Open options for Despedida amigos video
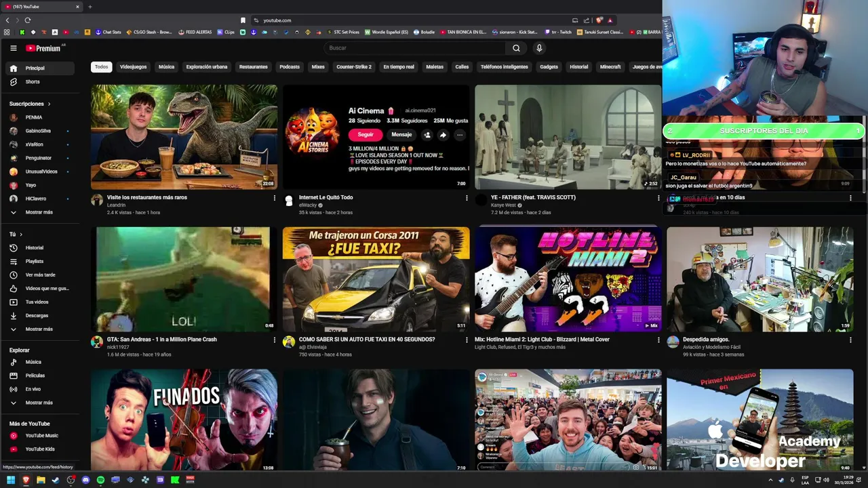This screenshot has width=868, height=488. 850,340
